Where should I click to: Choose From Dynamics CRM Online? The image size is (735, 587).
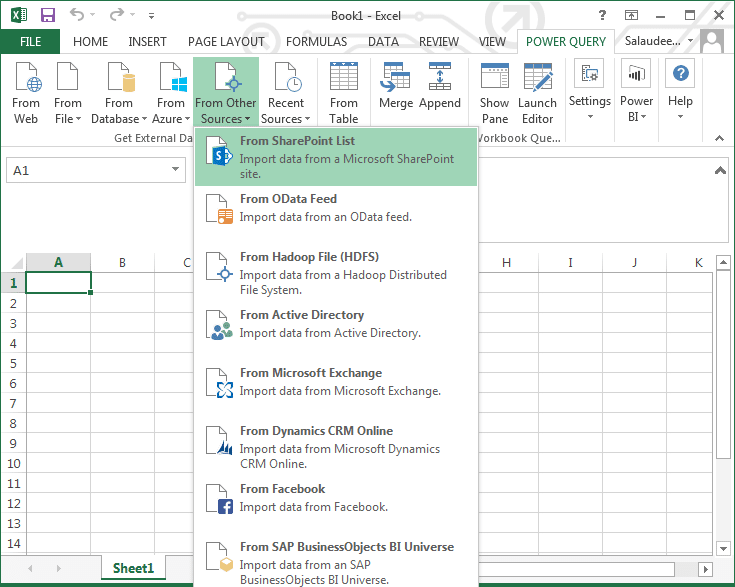click(336, 447)
